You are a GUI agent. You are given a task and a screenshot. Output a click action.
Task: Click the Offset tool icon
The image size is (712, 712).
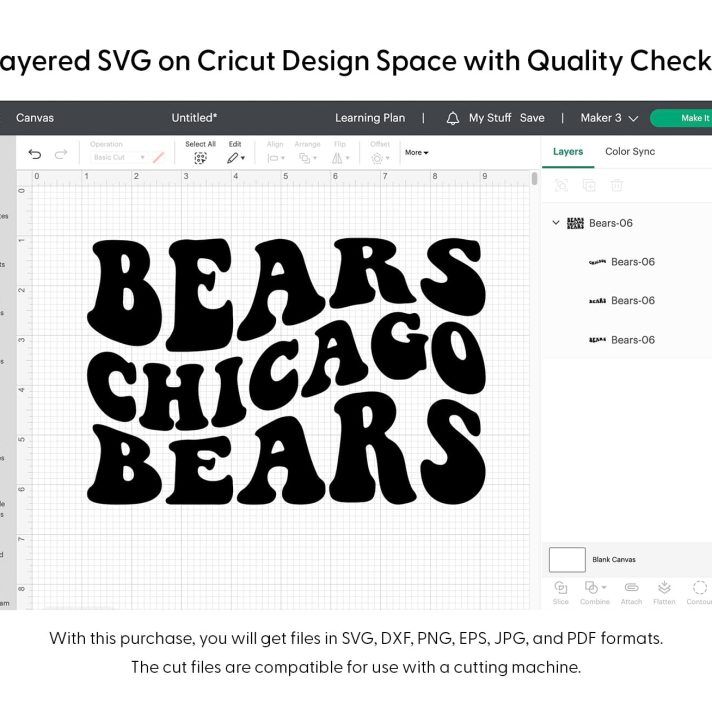pyautogui.click(x=377, y=158)
